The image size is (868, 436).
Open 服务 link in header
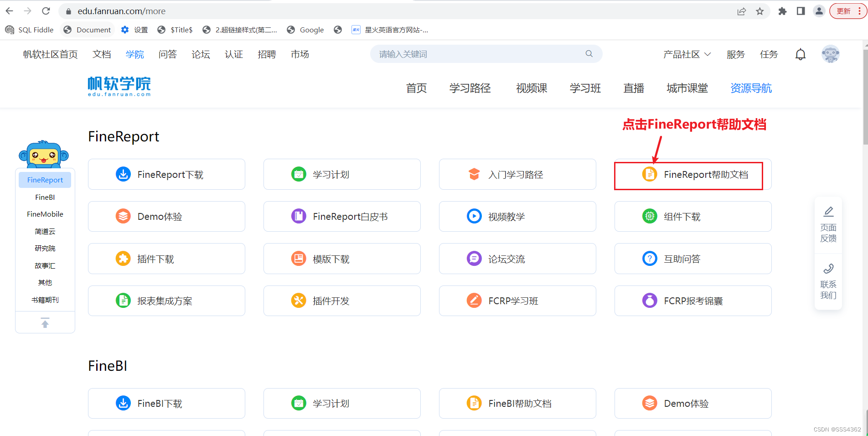coord(736,54)
